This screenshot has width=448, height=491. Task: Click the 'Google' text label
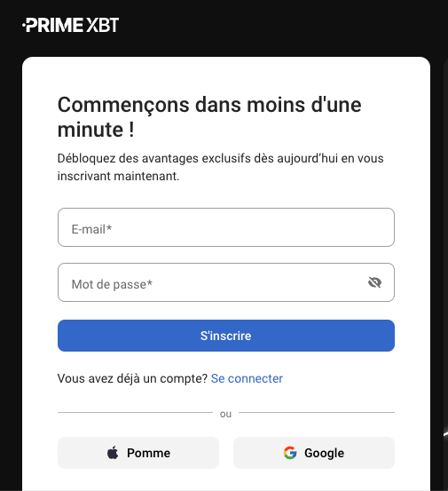tap(325, 453)
